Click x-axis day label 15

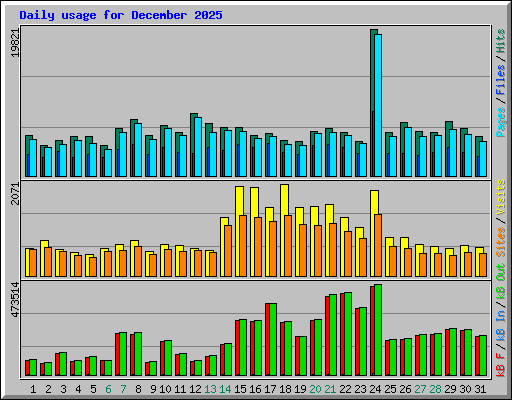tap(240, 389)
